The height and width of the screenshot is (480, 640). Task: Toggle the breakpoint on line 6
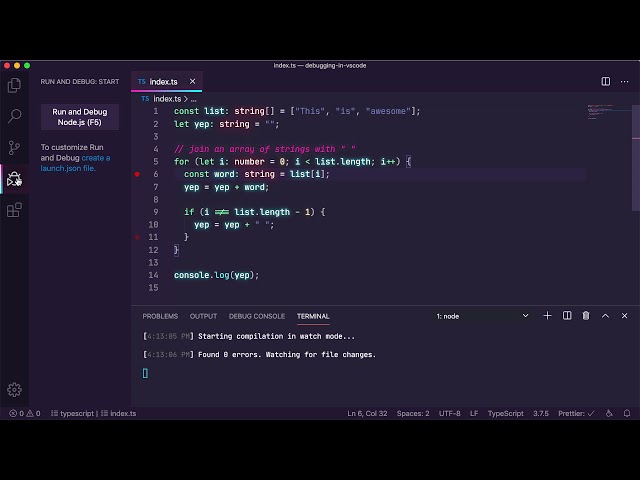click(137, 174)
